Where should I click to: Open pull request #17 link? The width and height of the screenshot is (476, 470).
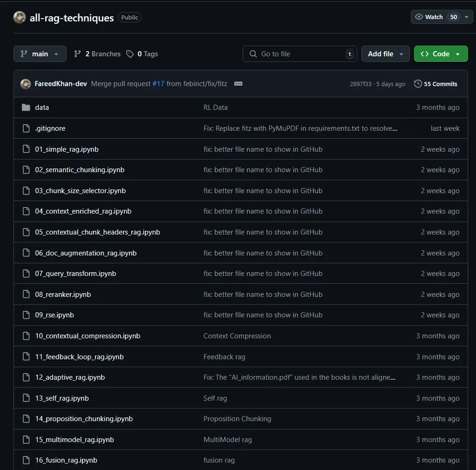click(158, 84)
